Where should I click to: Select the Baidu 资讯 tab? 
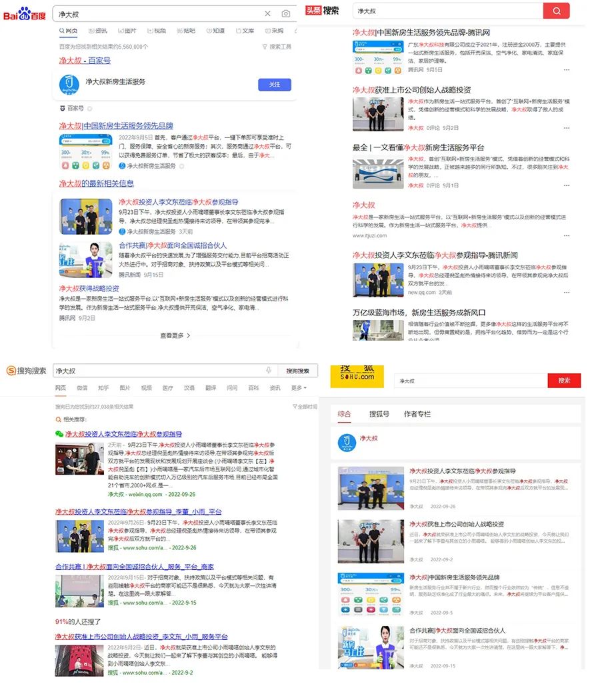pyautogui.click(x=98, y=31)
